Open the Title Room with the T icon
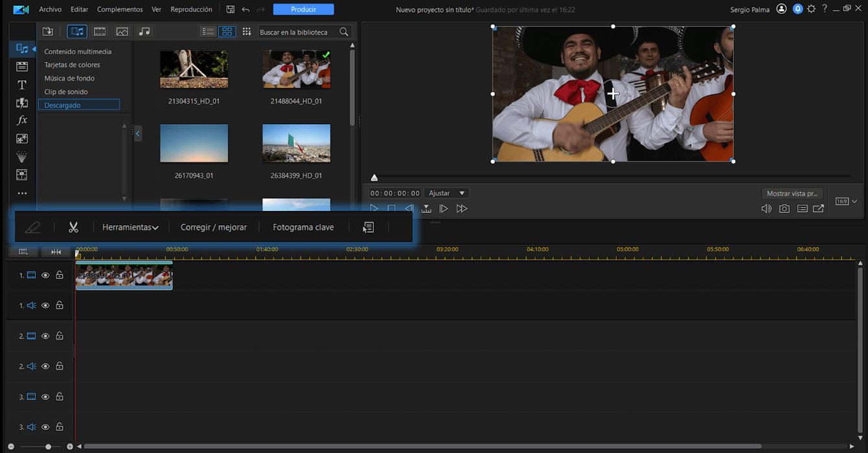The image size is (868, 453). 22,85
